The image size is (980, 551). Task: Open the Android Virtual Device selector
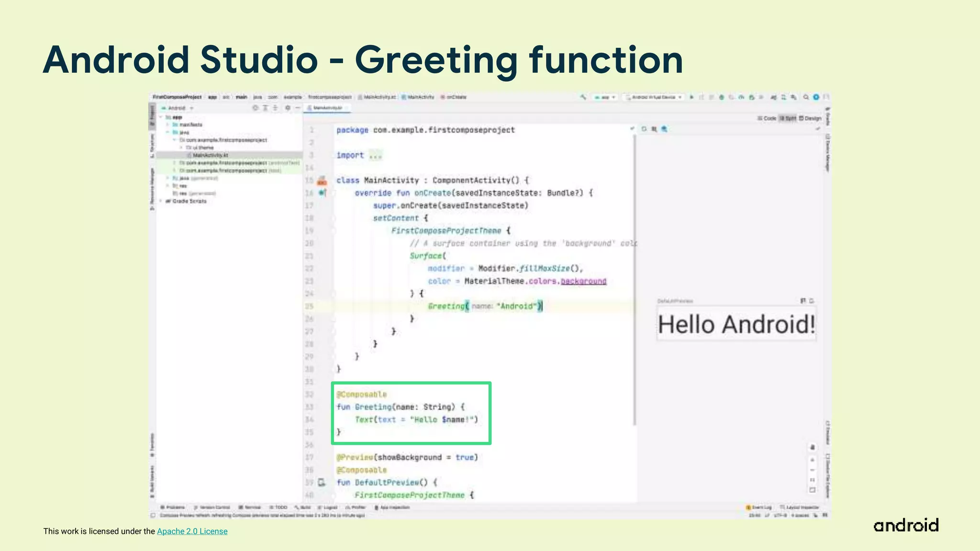point(654,97)
